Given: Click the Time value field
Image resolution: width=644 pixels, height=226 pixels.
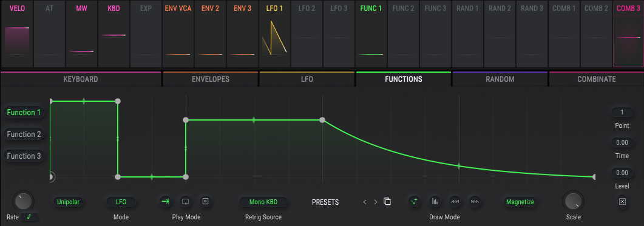Looking at the screenshot, I should click(622, 142).
